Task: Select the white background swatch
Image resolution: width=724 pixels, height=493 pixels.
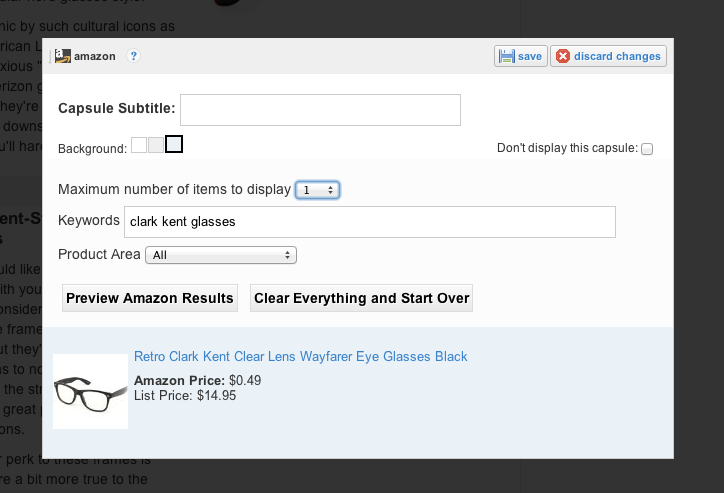Action: coord(139,145)
